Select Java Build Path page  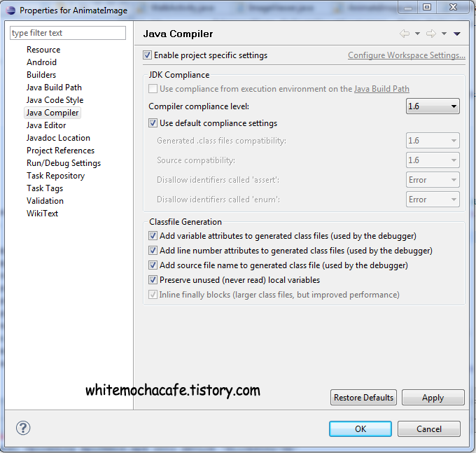54,88
